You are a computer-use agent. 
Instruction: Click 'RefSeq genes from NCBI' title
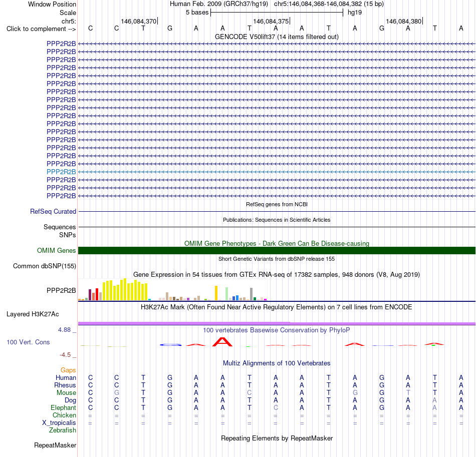point(277,204)
